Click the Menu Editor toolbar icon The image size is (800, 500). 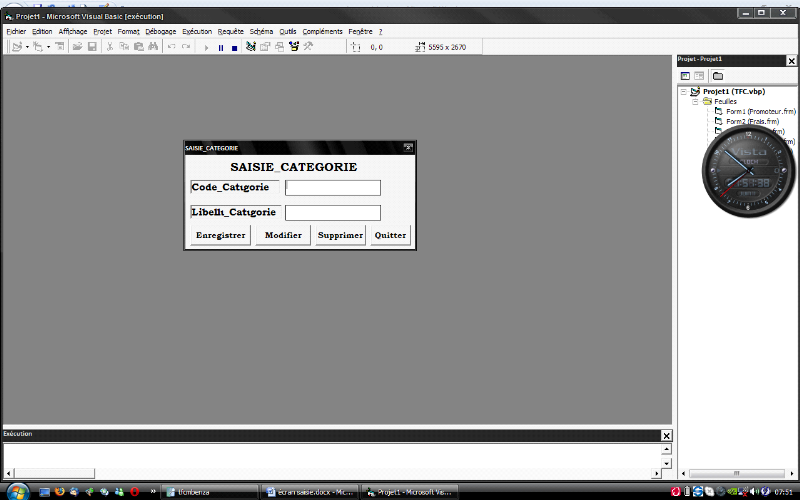click(60, 47)
